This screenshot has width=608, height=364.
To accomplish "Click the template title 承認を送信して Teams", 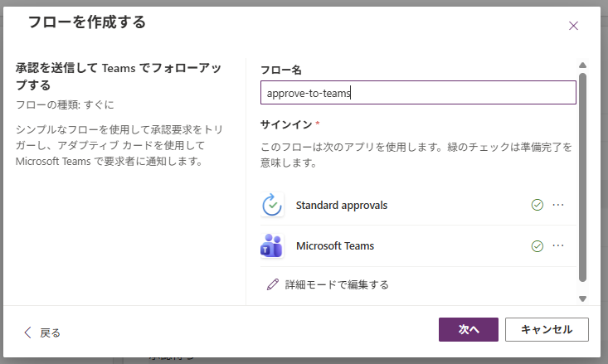I will pyautogui.click(x=119, y=76).
